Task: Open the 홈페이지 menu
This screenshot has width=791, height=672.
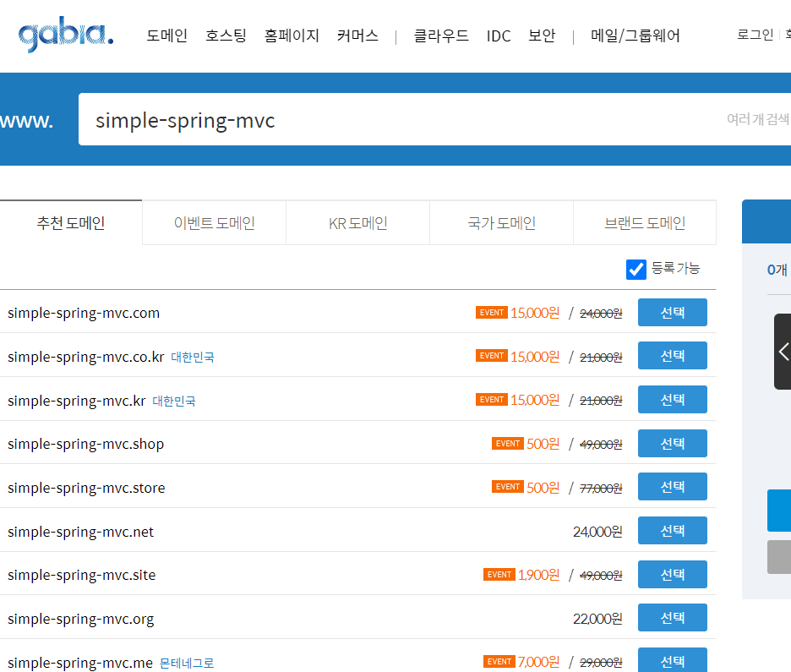Action: click(292, 36)
